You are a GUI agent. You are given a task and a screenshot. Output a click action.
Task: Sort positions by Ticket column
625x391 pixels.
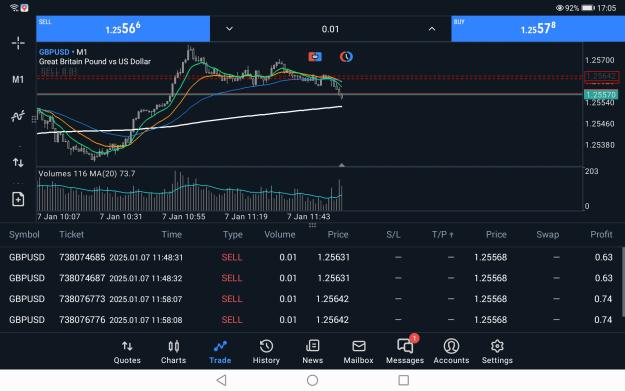(71, 234)
